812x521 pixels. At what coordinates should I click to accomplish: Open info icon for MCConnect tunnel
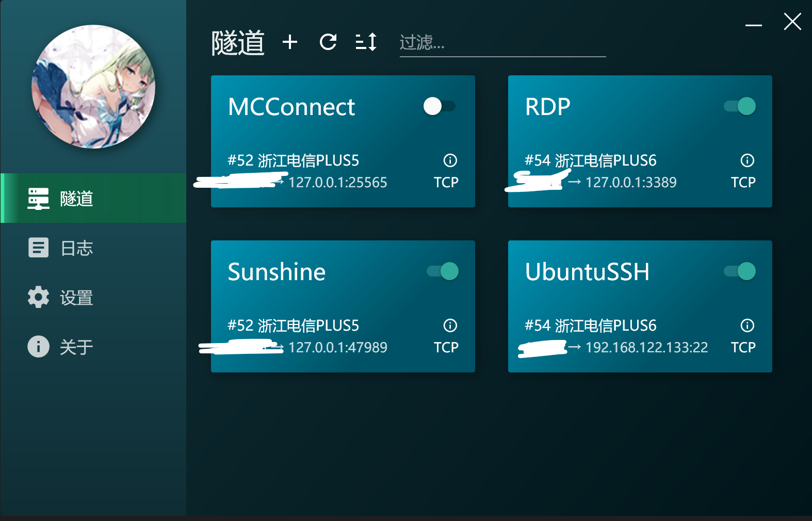pyautogui.click(x=450, y=160)
